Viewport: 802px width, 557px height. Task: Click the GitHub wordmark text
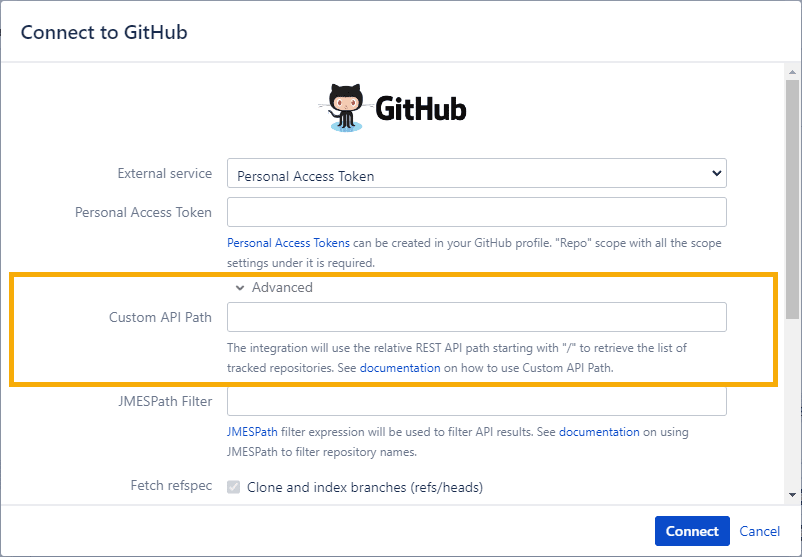click(x=421, y=109)
